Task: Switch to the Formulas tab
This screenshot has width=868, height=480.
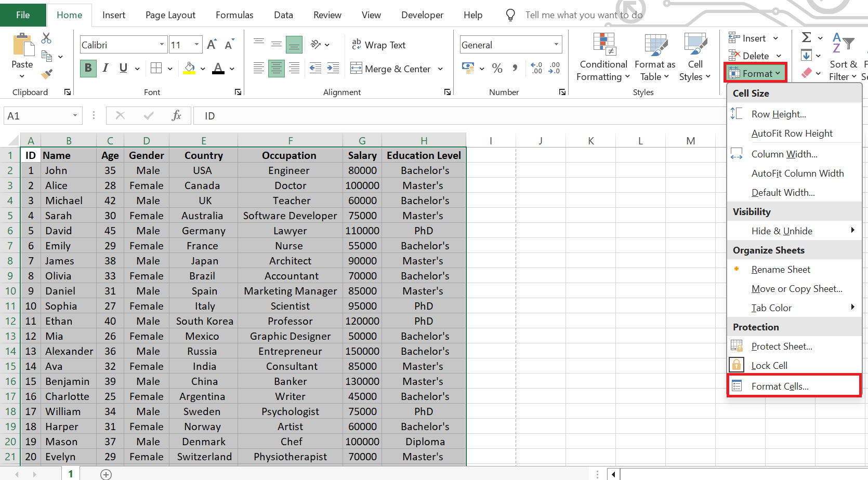Action: (234, 15)
